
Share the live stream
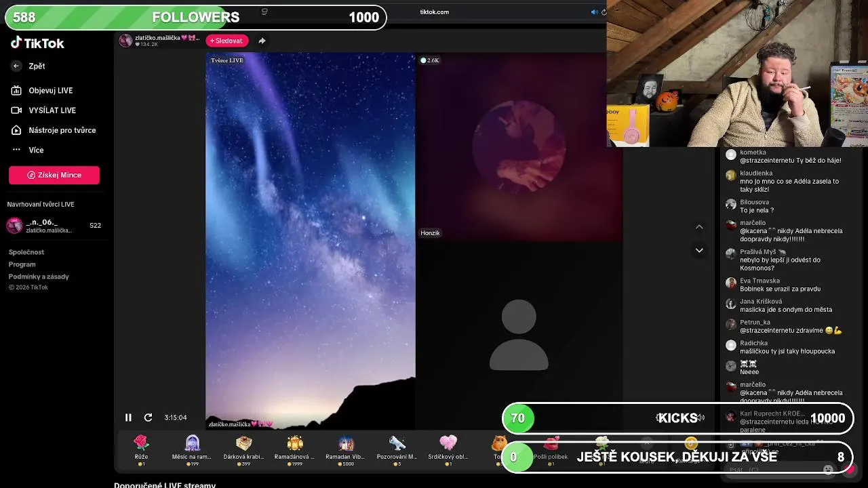pos(262,41)
